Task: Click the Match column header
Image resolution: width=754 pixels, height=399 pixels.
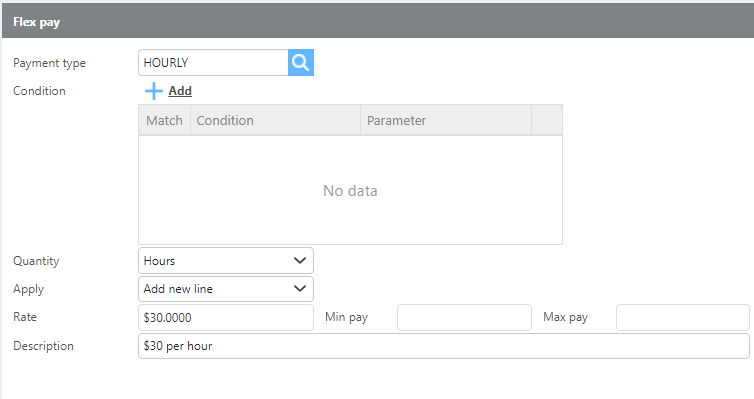Action: 164,120
